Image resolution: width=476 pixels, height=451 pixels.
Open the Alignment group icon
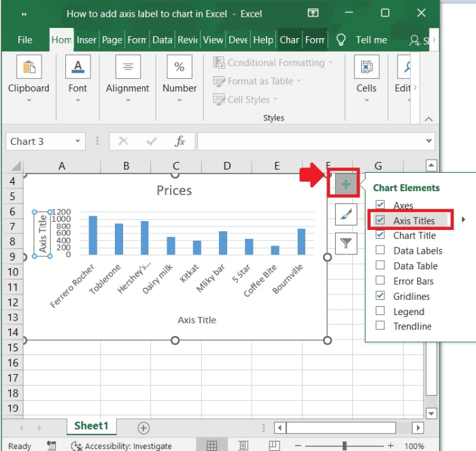(128, 67)
